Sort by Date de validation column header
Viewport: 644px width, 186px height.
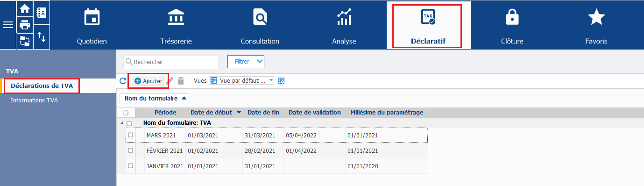click(x=315, y=113)
